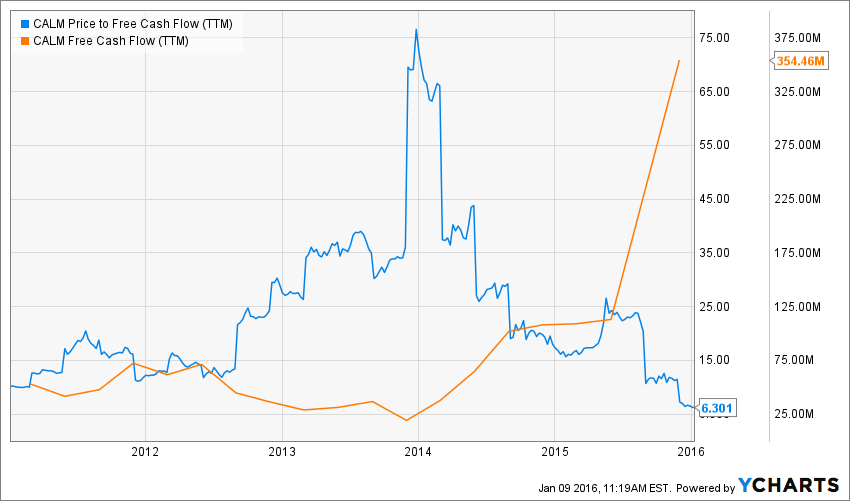This screenshot has width=850, height=501.
Task: Click the 2013 x-axis label
Action: [281, 452]
